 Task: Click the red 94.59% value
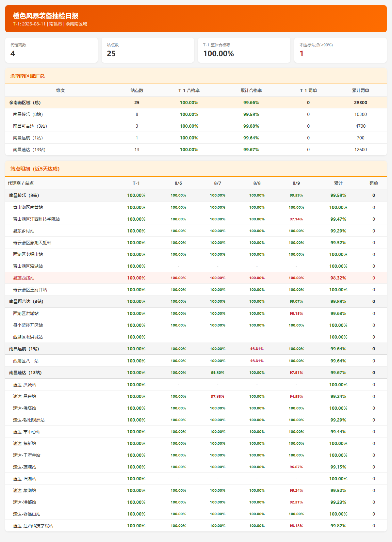click(296, 396)
